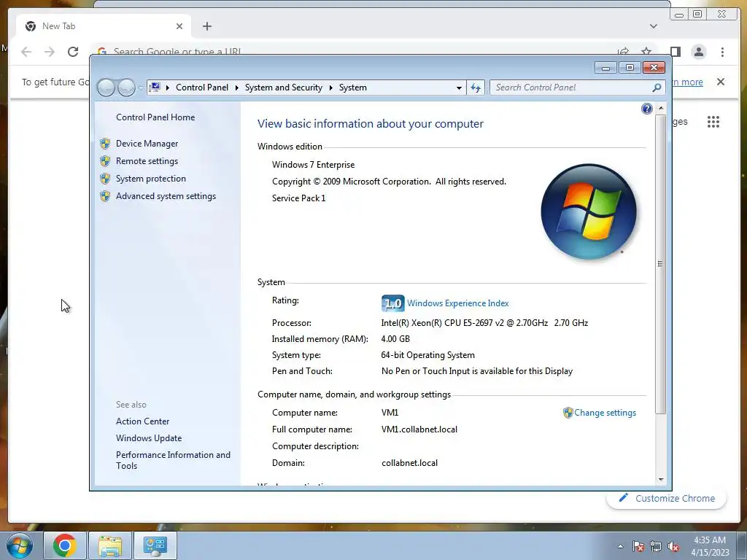Refresh the Control Panel address bar
Screen dimensions: 747x560
[476, 87]
